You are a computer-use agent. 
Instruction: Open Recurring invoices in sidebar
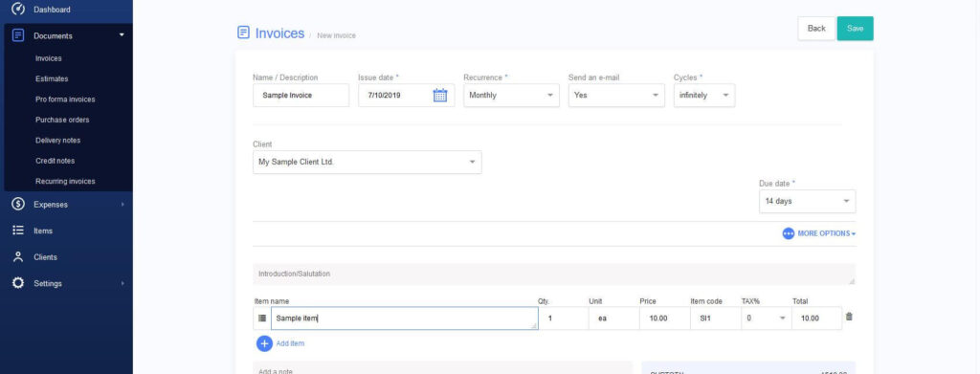tap(65, 182)
